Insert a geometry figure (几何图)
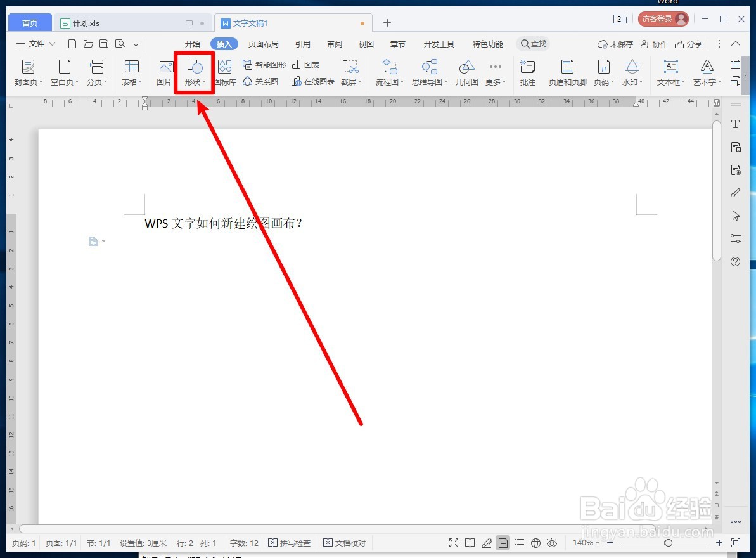 pos(466,73)
